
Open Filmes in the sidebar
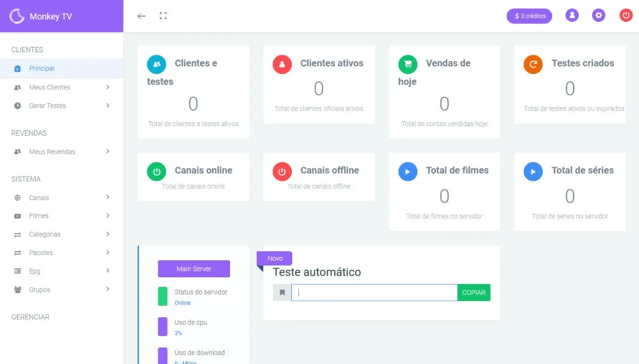(x=39, y=216)
